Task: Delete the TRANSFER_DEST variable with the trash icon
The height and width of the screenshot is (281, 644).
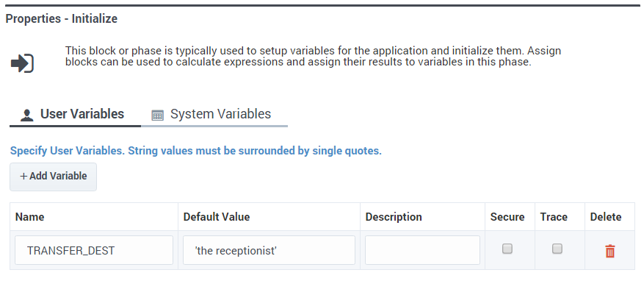Action: tap(610, 251)
